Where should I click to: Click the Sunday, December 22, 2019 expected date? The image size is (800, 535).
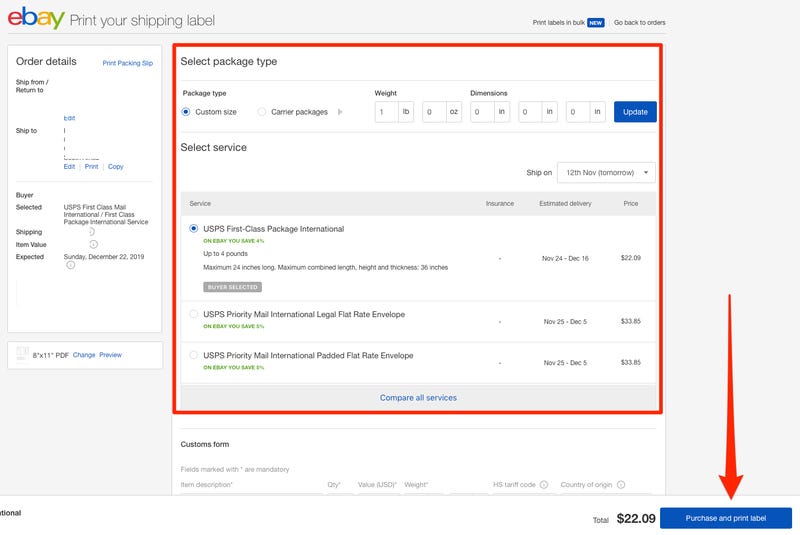click(104, 257)
